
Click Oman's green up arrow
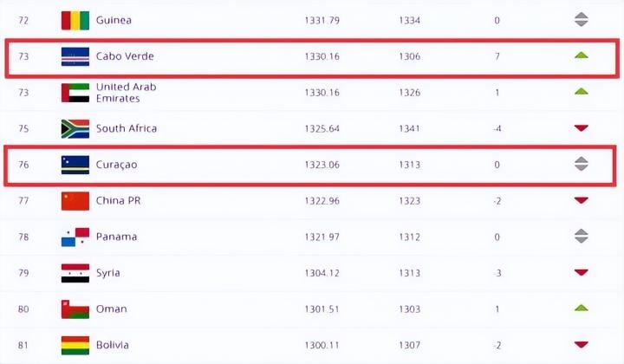coord(581,309)
